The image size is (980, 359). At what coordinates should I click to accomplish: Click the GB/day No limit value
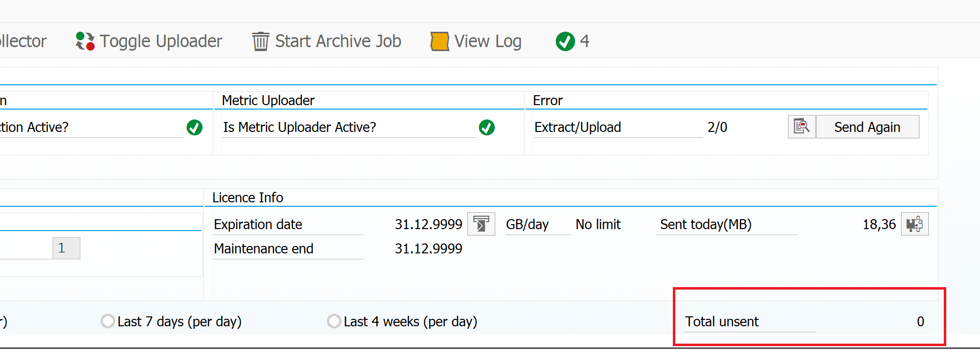tap(598, 225)
